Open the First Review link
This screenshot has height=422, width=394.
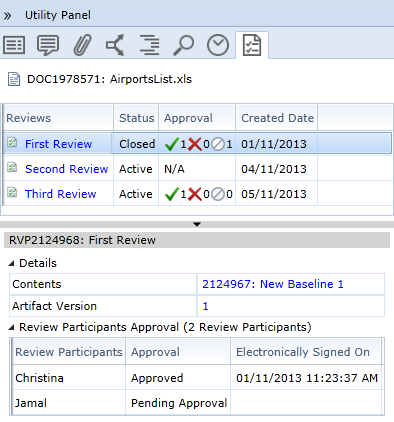click(x=58, y=144)
